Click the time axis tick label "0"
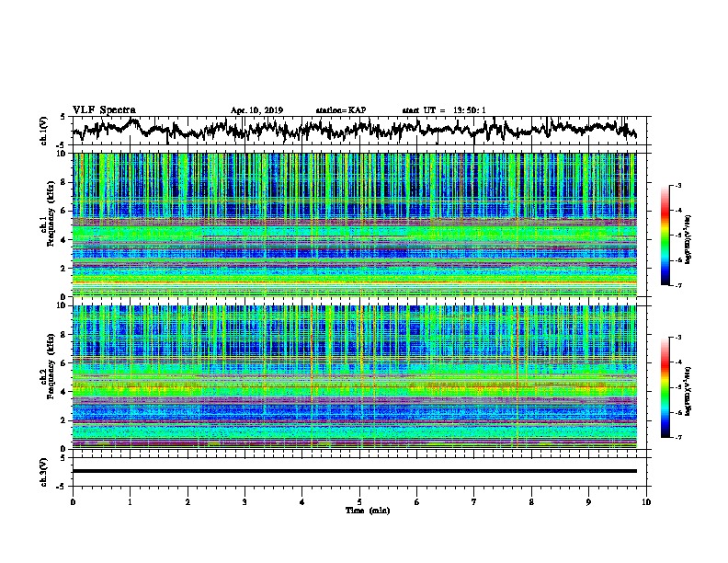728x563 pixels. [x=73, y=501]
